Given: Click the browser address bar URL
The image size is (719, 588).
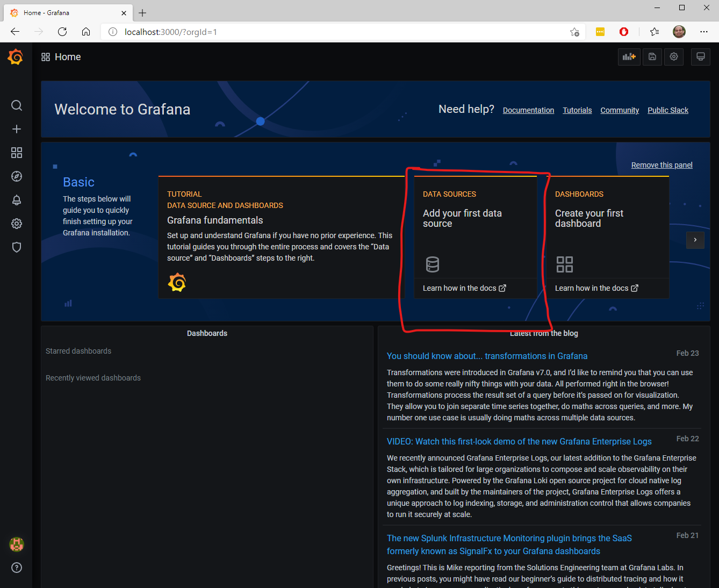Looking at the screenshot, I should 171,32.
